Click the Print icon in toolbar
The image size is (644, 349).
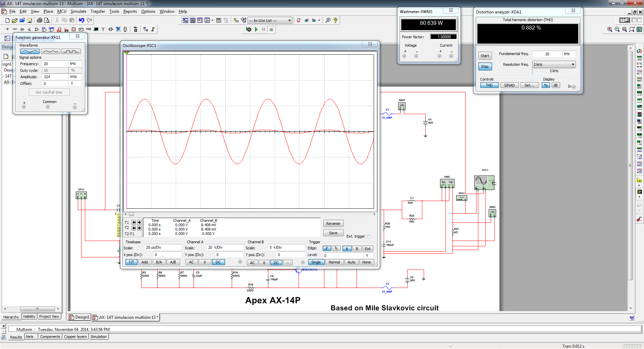(x=40, y=20)
